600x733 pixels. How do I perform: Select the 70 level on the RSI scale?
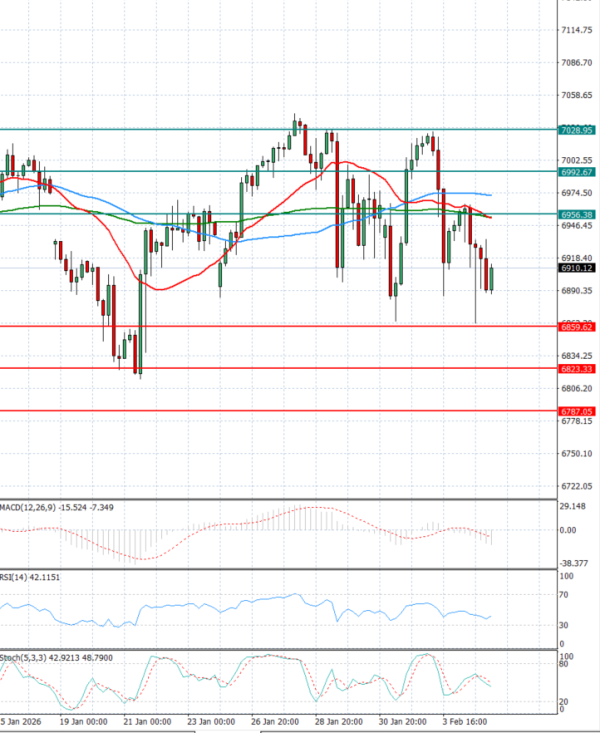click(x=567, y=595)
